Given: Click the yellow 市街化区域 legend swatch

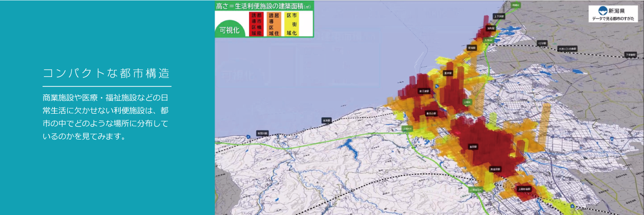Looking at the screenshot, I should 291,24.
